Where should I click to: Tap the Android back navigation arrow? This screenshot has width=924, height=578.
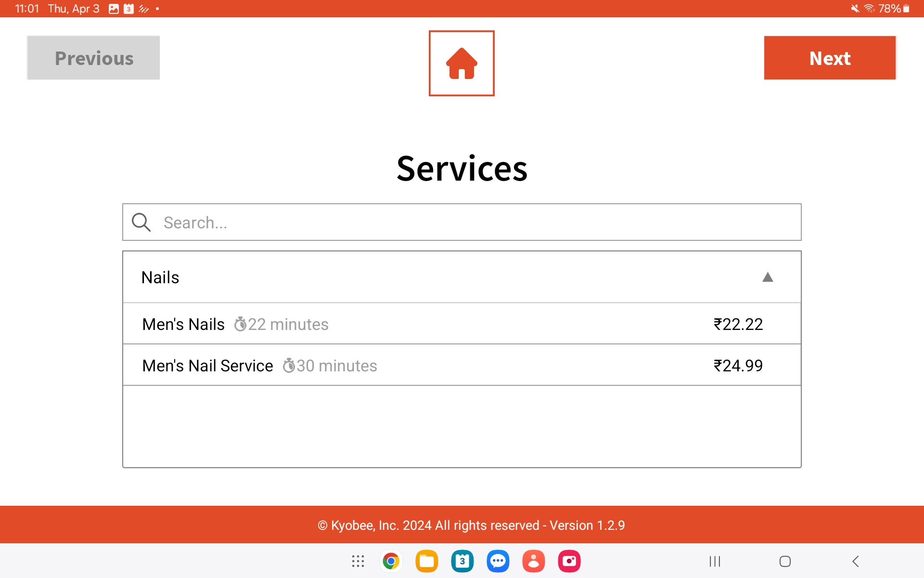click(855, 561)
